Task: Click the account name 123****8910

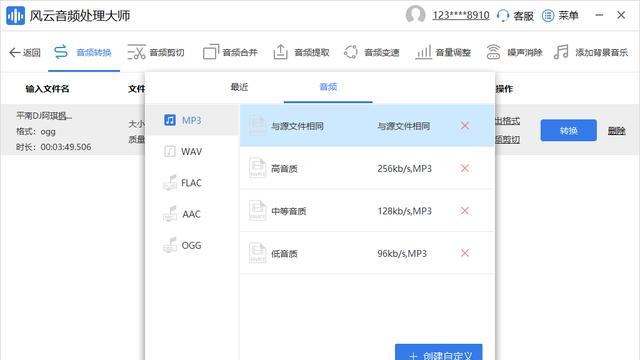Action: 460,16
